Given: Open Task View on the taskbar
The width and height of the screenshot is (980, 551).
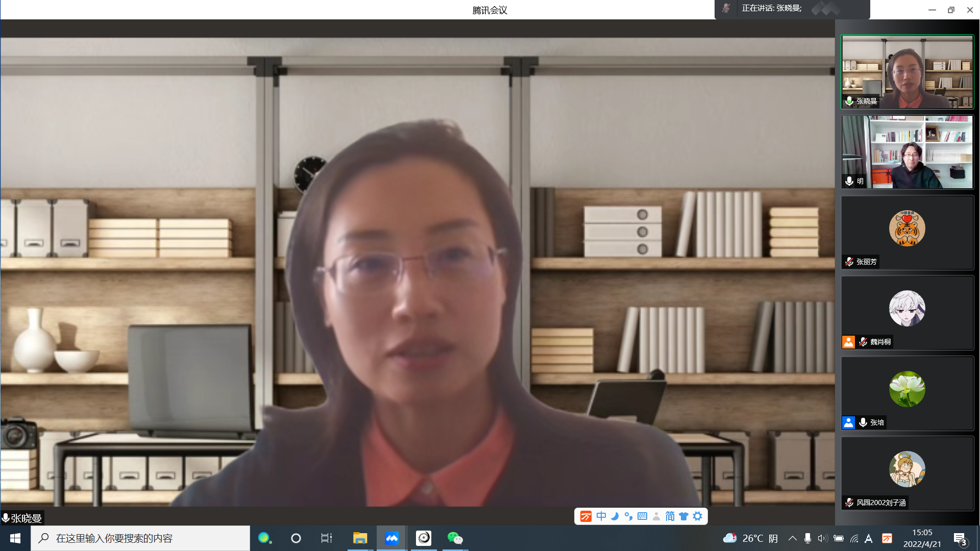Looking at the screenshot, I should coord(326,538).
